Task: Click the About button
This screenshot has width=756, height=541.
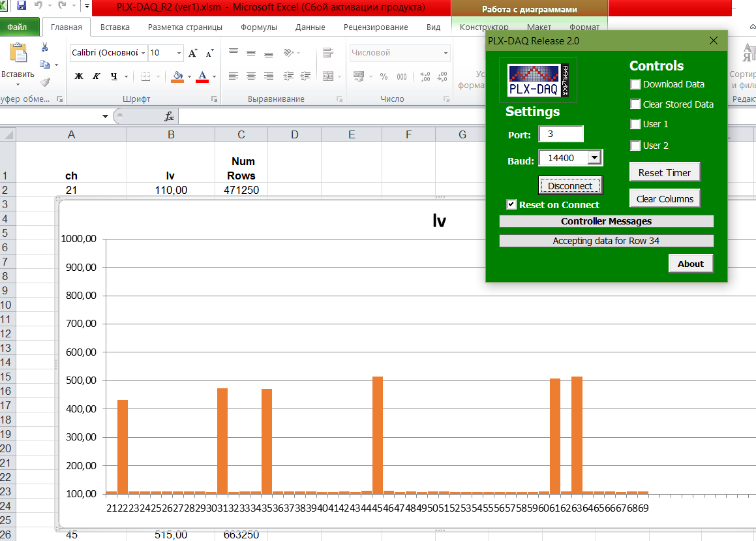Action: (690, 264)
